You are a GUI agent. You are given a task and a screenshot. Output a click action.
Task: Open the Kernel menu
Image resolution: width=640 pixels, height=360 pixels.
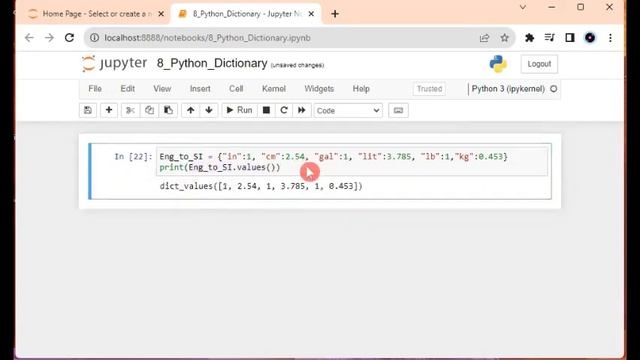274,89
